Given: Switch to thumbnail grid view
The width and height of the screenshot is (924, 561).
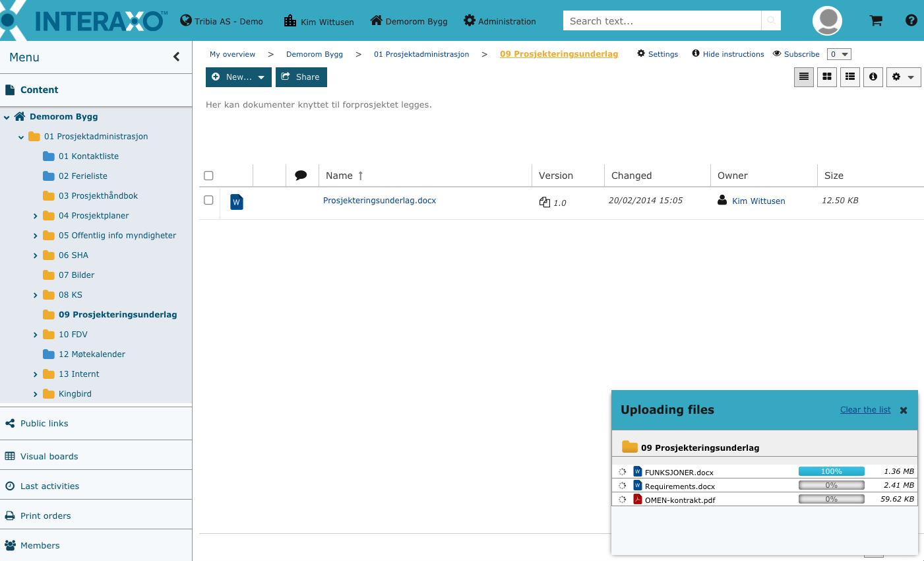Looking at the screenshot, I should click(827, 77).
